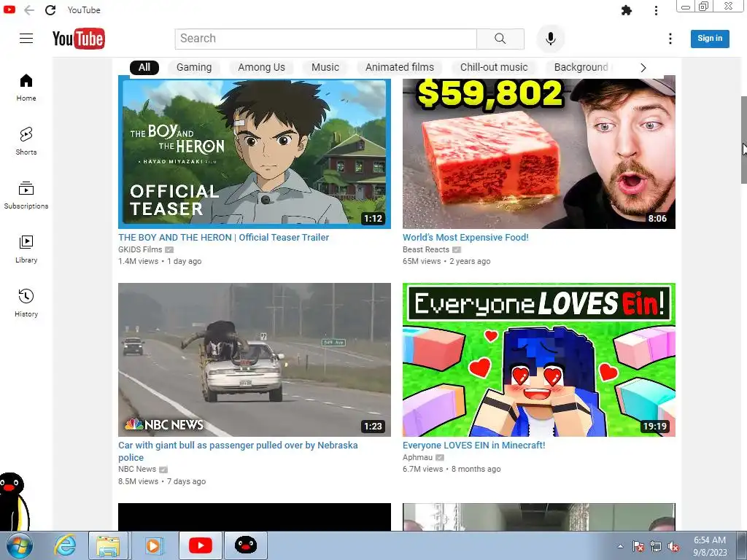This screenshot has width=747, height=560.
Task: Open the app window three-dot menu
Action: point(656,10)
